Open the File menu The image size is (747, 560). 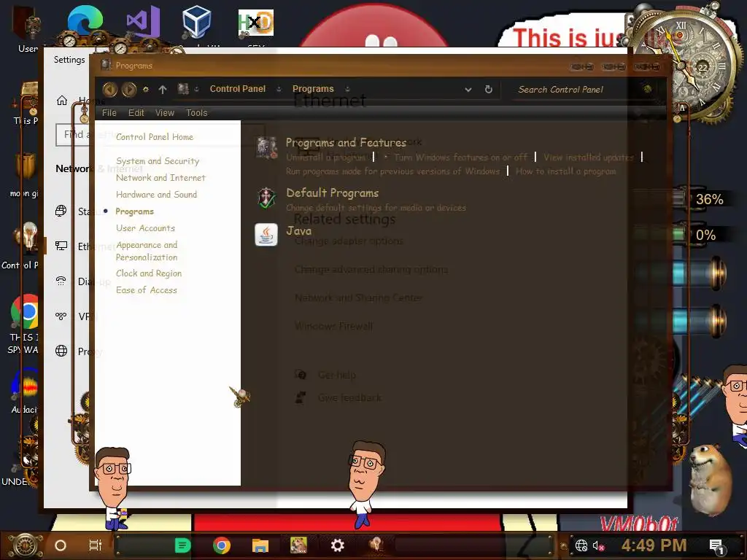tap(109, 113)
